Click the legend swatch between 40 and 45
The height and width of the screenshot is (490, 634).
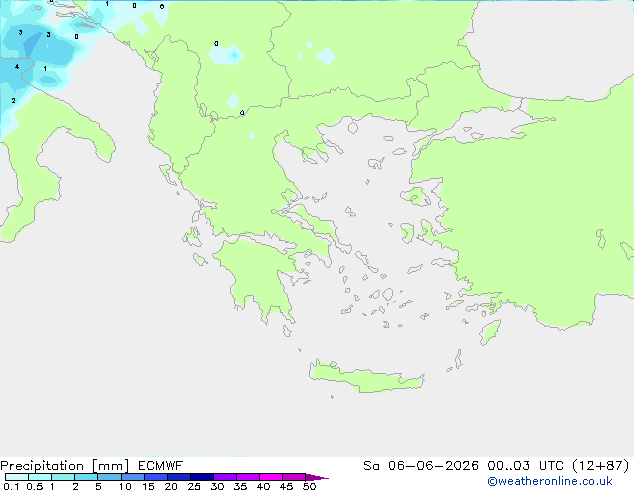(271, 477)
